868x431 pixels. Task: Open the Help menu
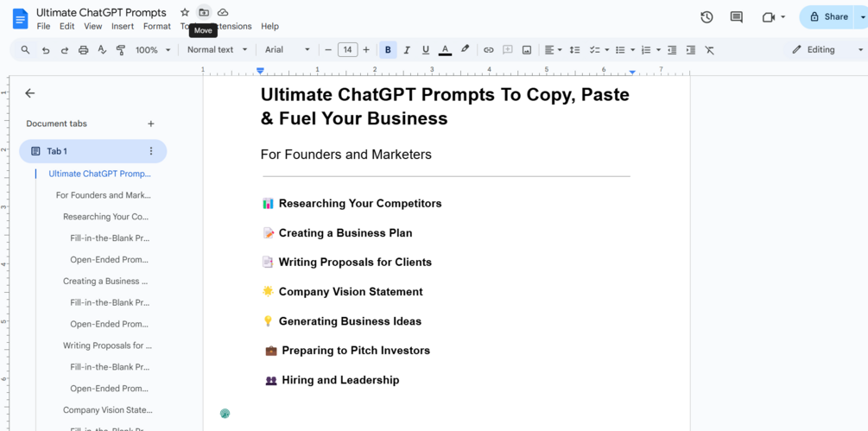270,26
